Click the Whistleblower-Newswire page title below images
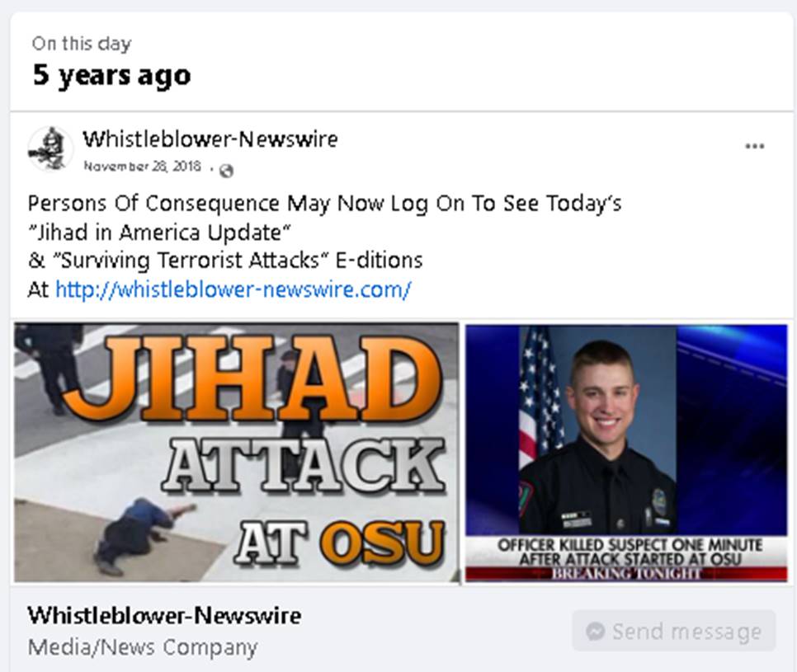This screenshot has width=797, height=672. click(x=164, y=616)
